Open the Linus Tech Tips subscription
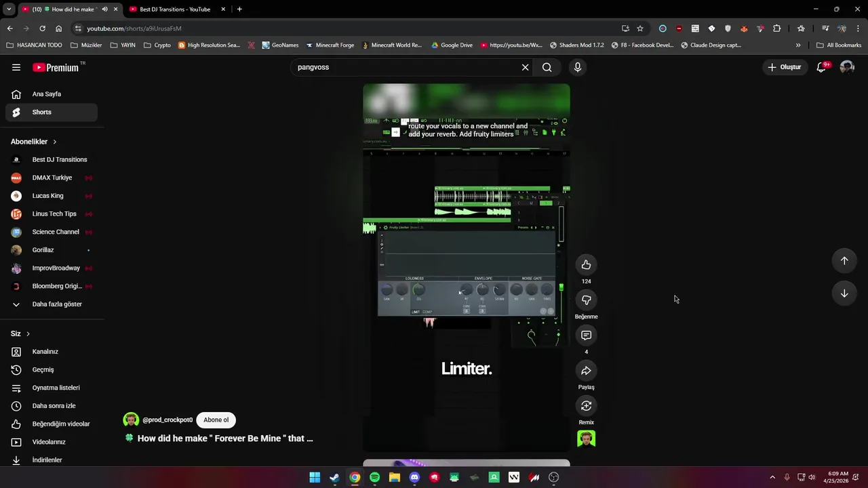This screenshot has height=488, width=868. tap(52, 214)
